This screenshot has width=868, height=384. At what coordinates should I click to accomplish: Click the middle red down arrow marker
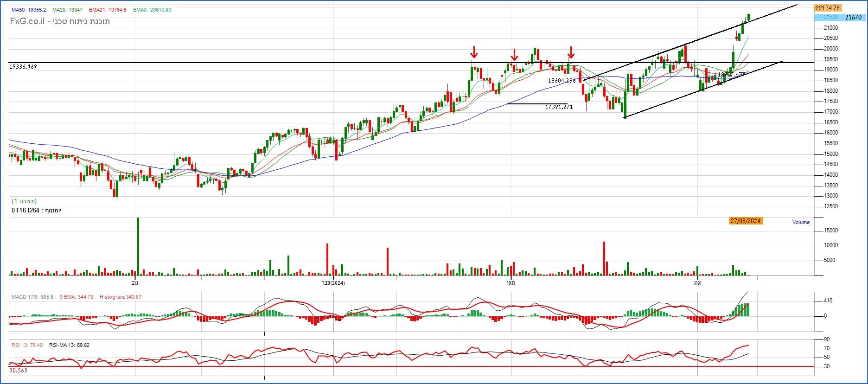pos(514,55)
